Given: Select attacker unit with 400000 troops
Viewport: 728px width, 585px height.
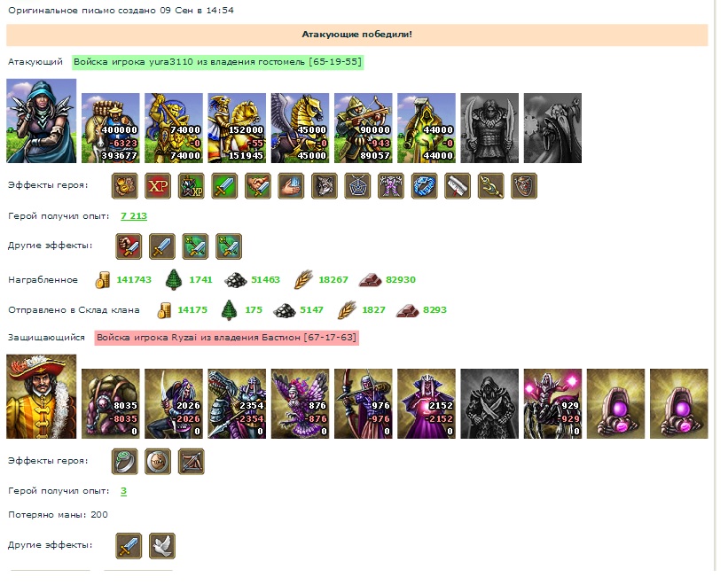Looking at the screenshot, I should coord(111,128).
